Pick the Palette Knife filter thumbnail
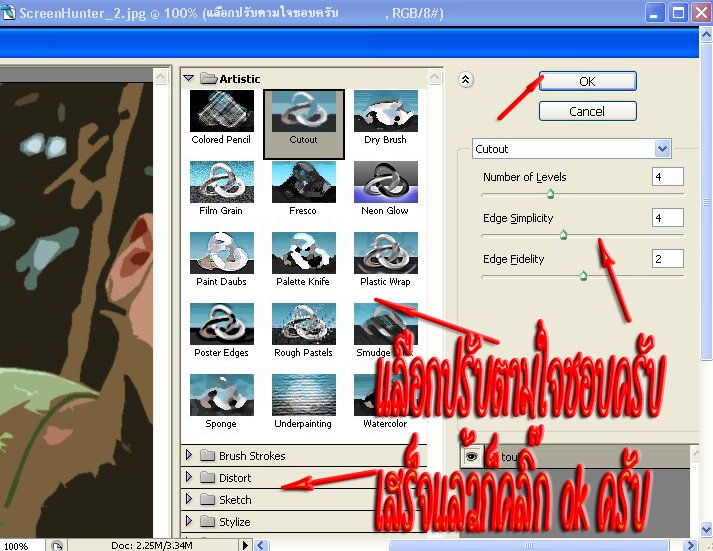 [x=304, y=253]
